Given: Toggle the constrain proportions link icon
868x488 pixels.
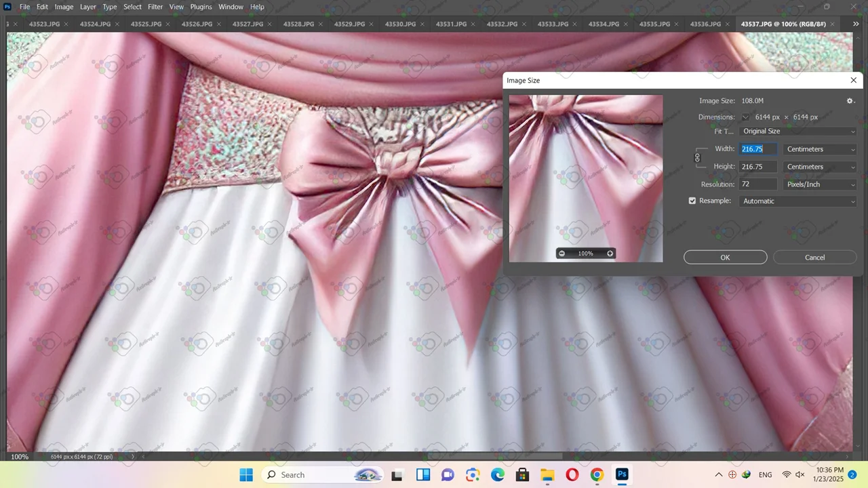Looking at the screenshot, I should (697, 158).
